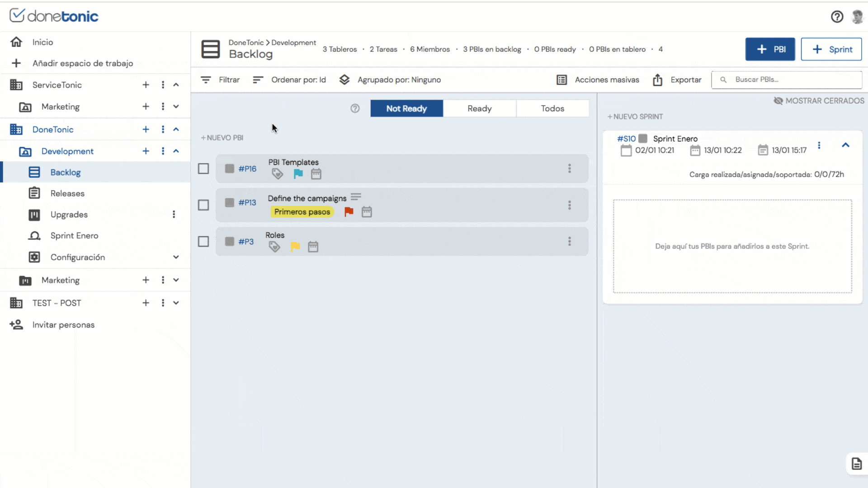Open three-dot menu for Roles PBI
868x488 pixels.
click(x=570, y=241)
